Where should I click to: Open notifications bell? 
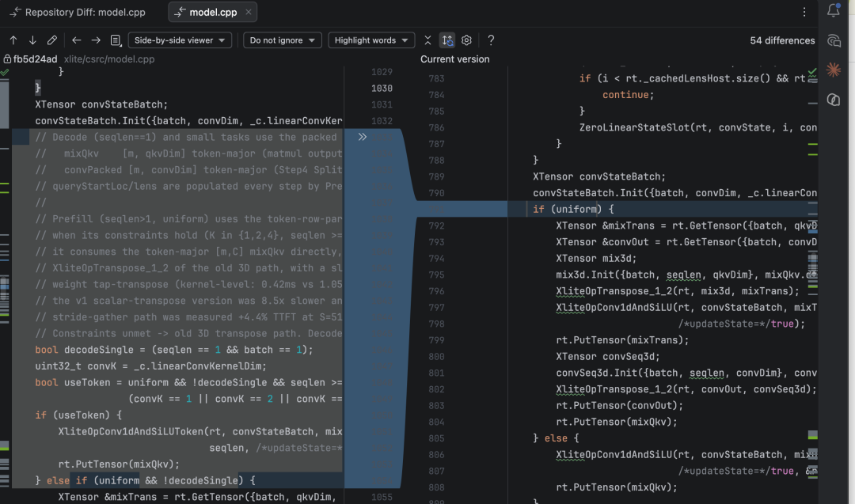[x=833, y=10]
